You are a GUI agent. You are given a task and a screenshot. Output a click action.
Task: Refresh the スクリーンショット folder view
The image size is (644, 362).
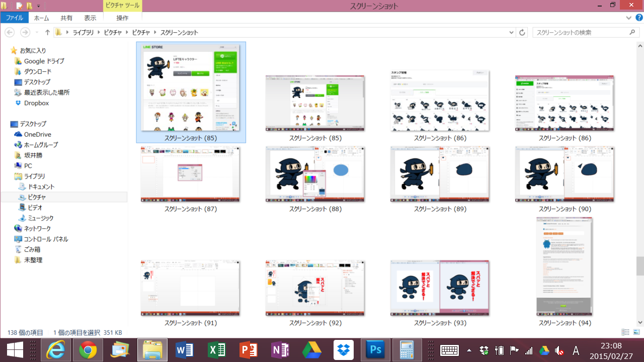point(522,32)
